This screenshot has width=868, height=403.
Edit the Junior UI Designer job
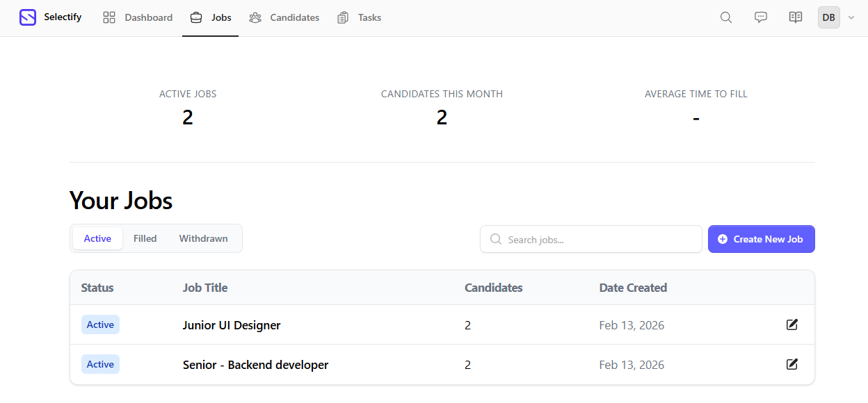tap(791, 324)
